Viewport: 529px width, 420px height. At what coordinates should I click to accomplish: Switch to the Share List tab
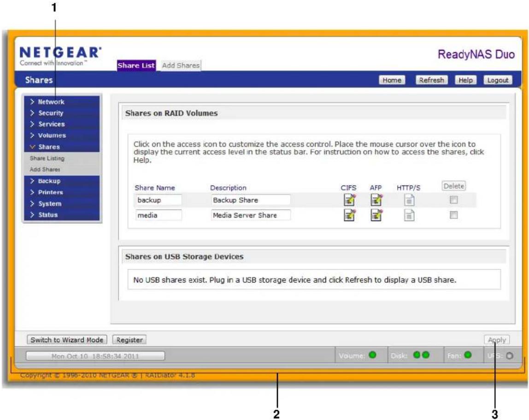[x=136, y=65]
